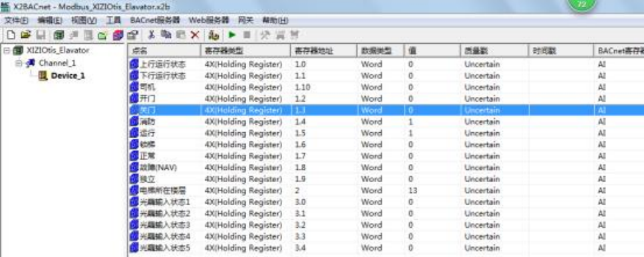This screenshot has width=644, height=257.
Task: Collapse the Channel_1 tree node
Action: point(19,63)
